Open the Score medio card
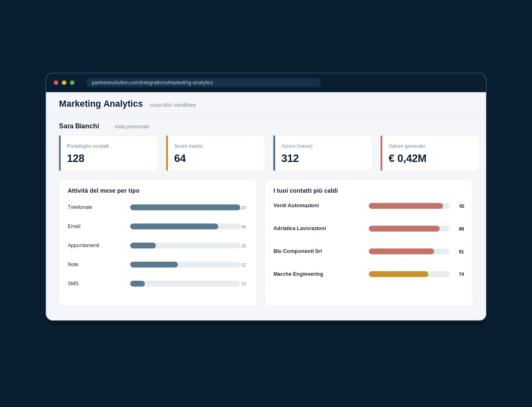Screen dimensions: 532x407 pyautogui.click(x=216, y=153)
